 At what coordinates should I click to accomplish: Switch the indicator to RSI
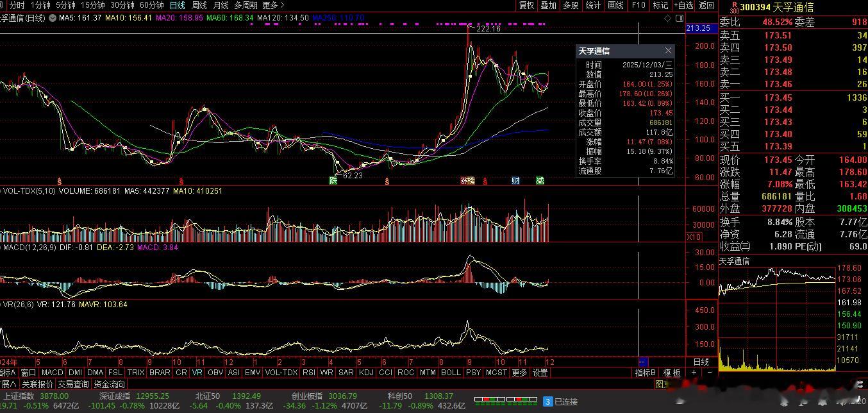coord(309,373)
